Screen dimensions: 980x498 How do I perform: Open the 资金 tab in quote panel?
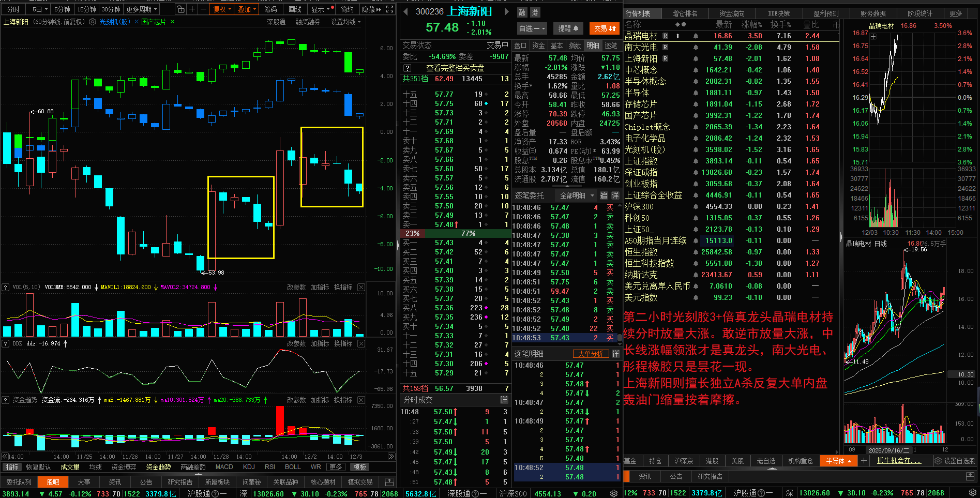pyautogui.click(x=538, y=46)
